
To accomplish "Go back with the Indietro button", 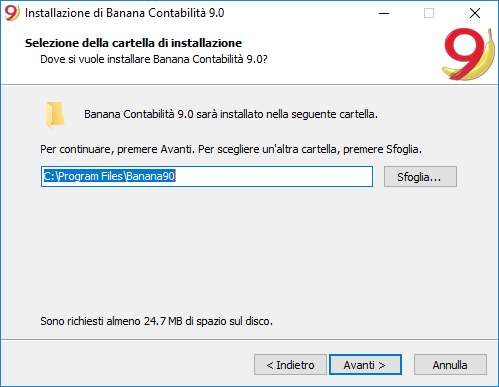I will pyautogui.click(x=290, y=365).
